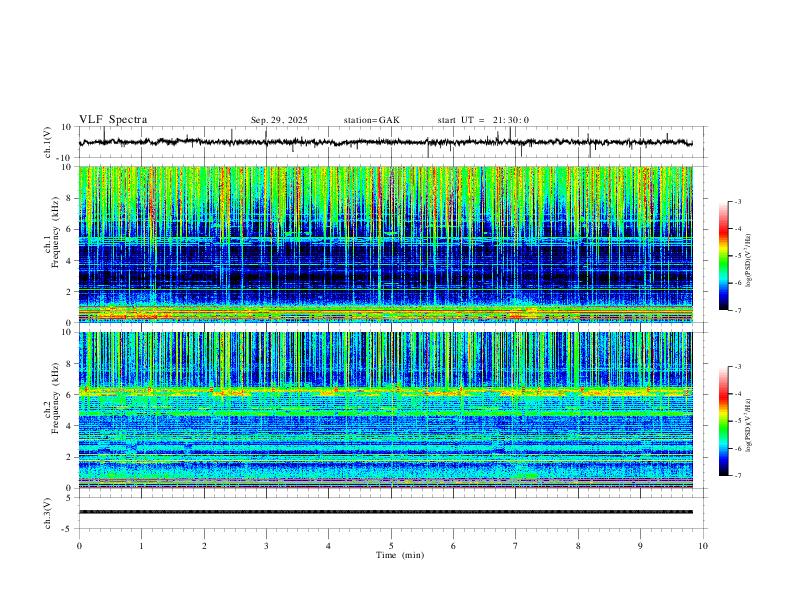
Task: Click the "5" tick on ch.3(V) axis
Action: pyautogui.click(x=69, y=497)
